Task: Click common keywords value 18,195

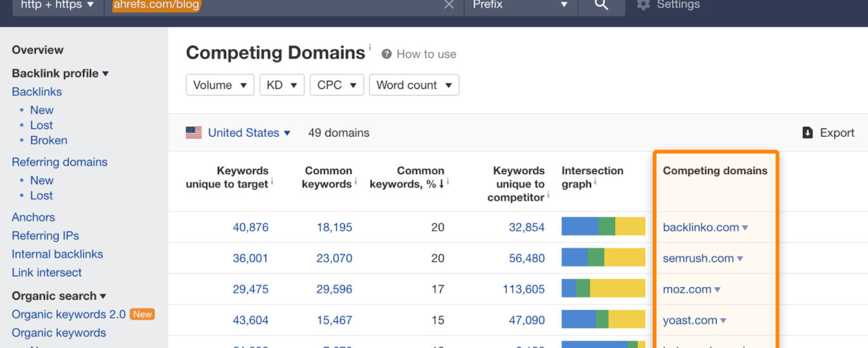Action: [335, 227]
